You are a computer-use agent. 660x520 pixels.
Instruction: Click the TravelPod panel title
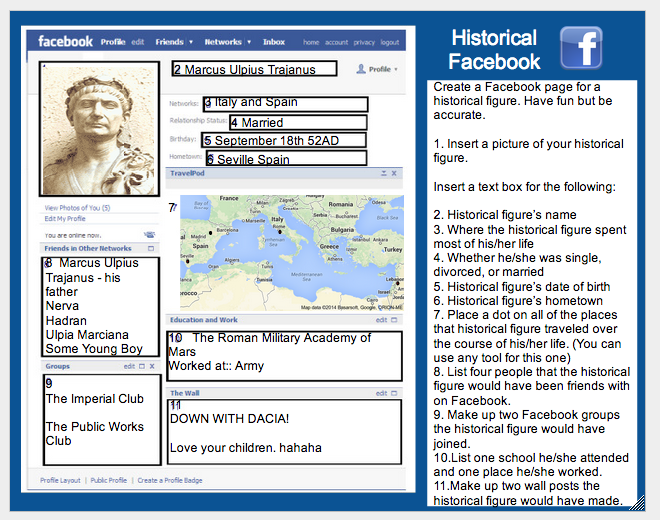click(187, 173)
